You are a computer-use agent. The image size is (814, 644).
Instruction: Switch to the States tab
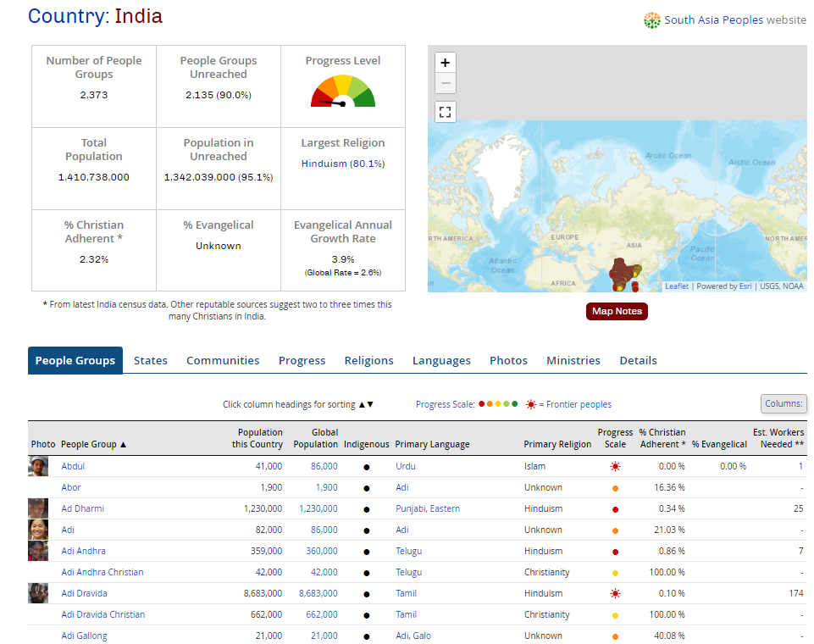point(151,361)
